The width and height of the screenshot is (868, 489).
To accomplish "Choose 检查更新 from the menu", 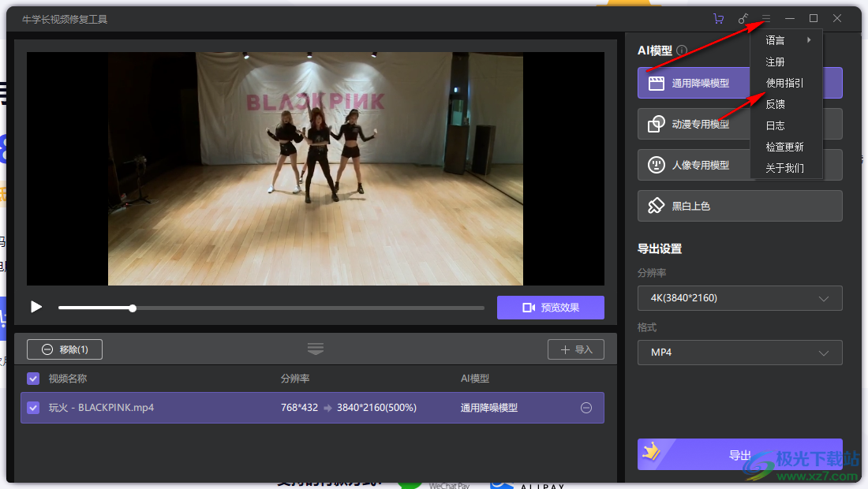I will (x=784, y=147).
